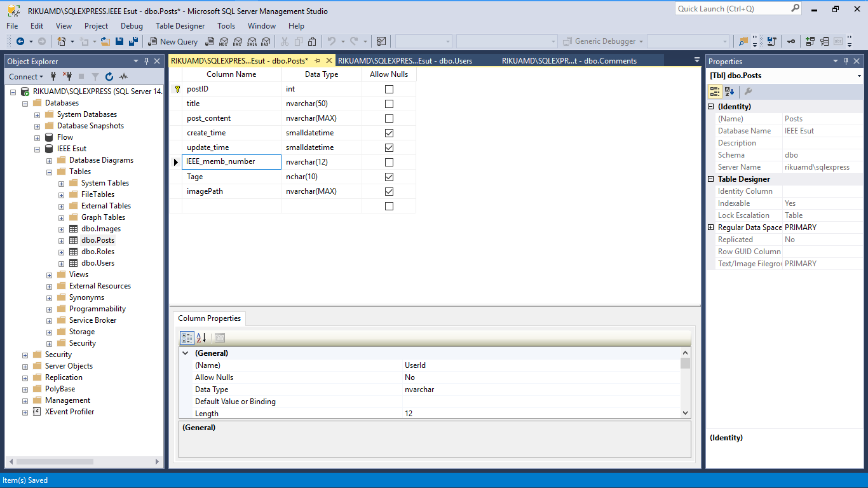This screenshot has height=488, width=868.
Task: Click the Open File folder icon
Action: [105, 41]
